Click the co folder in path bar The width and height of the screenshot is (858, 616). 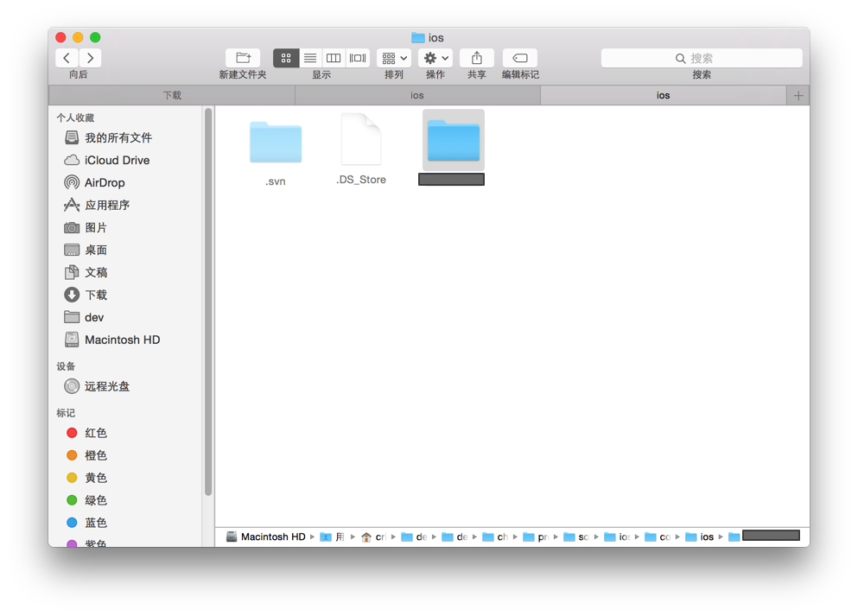tap(658, 537)
